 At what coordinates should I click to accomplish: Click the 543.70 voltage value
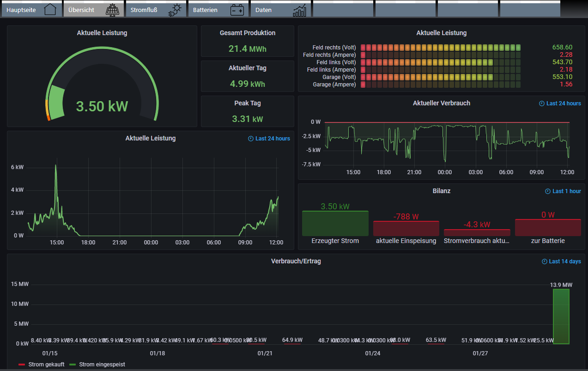click(x=562, y=62)
